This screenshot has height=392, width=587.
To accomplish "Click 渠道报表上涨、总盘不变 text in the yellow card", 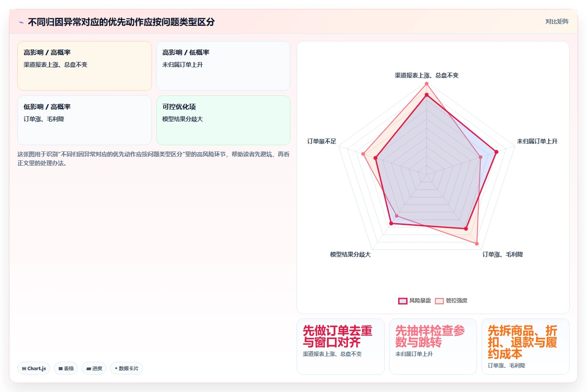I will [56, 65].
